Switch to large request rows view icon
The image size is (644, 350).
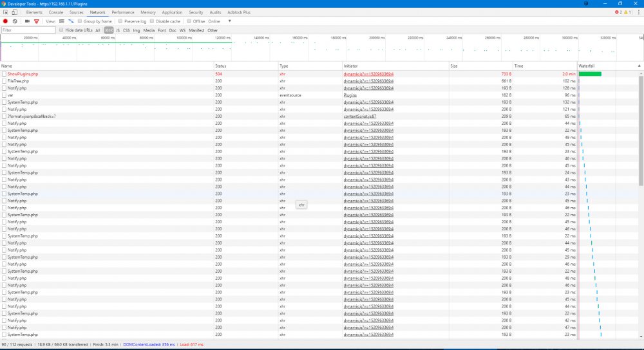tap(62, 21)
